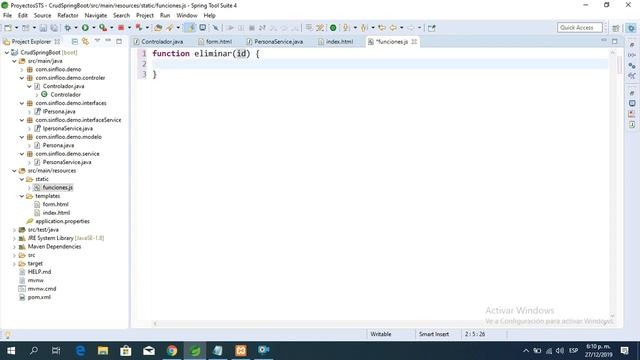Open the Navigate menu
Image resolution: width=640 pixels, height=360 pixels.
pyautogui.click(x=96, y=16)
